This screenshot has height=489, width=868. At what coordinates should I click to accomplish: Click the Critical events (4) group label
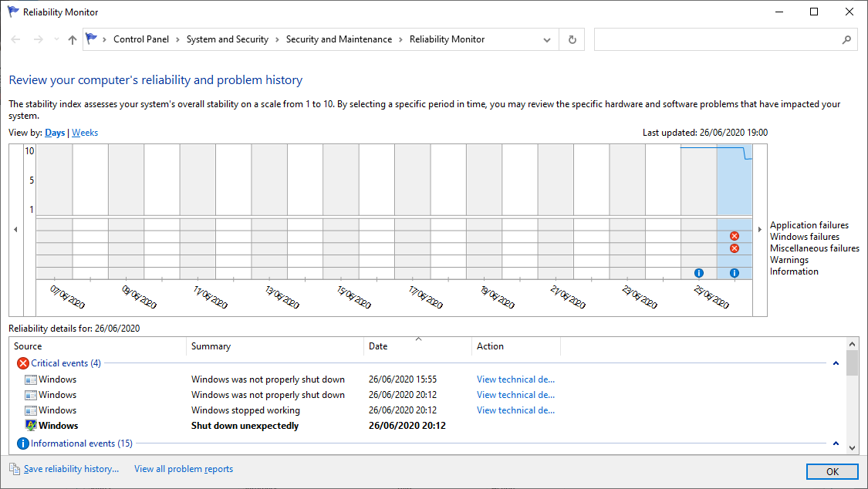click(x=66, y=363)
